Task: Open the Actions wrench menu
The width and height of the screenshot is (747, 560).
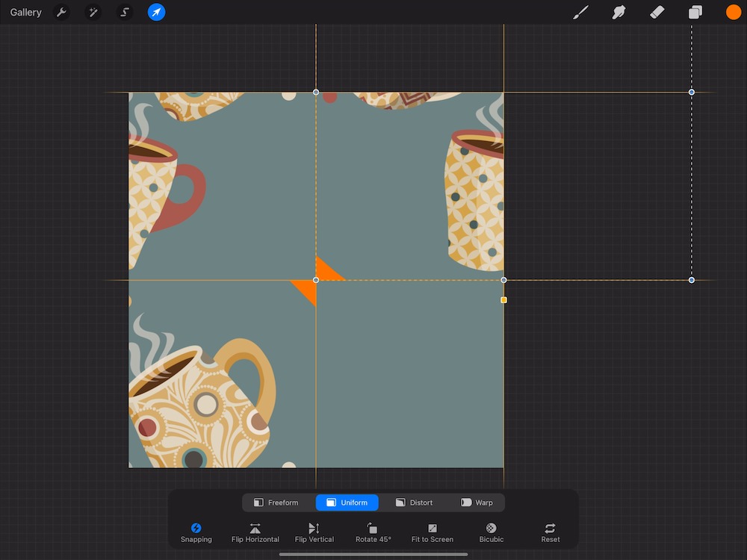Action: coord(62,13)
